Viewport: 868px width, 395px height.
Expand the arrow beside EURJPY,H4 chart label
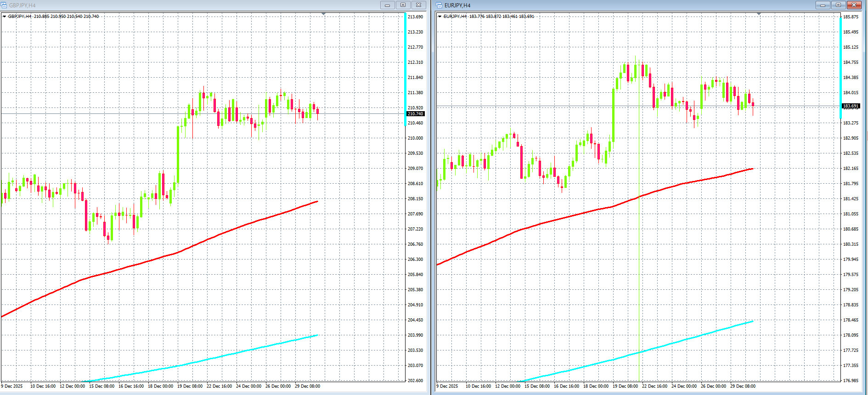tap(440, 17)
